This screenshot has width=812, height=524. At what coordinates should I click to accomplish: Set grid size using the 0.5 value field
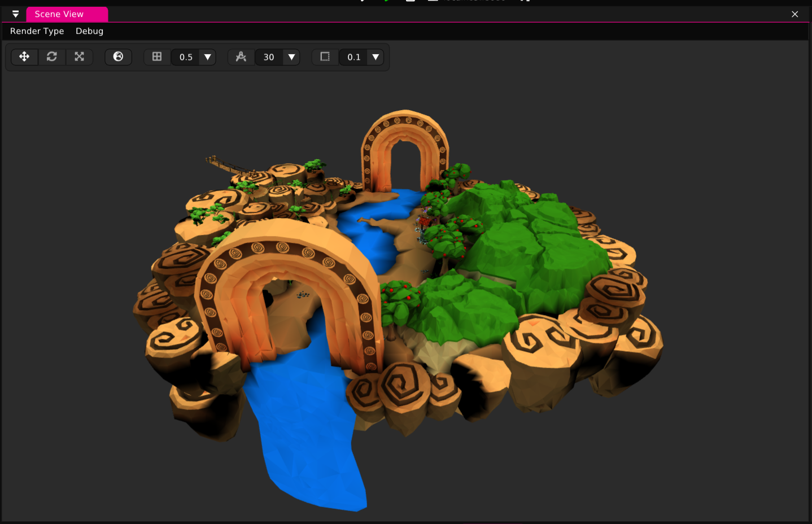tap(186, 56)
